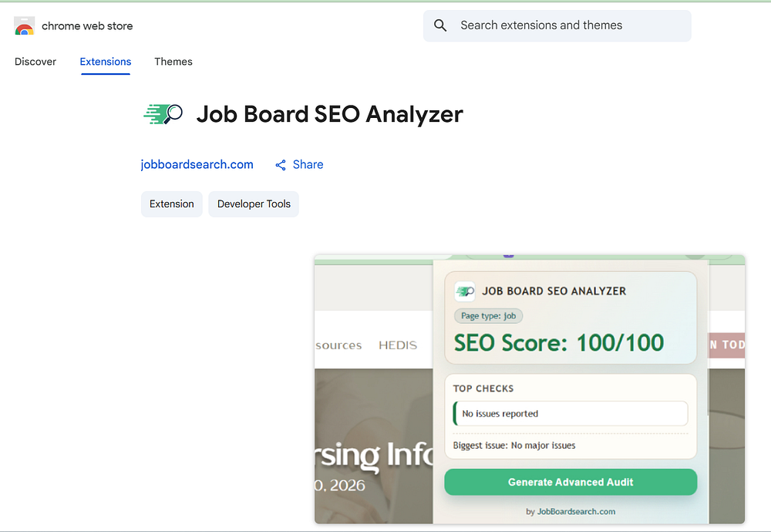Open the jobboardsearch.com developer link

(197, 164)
